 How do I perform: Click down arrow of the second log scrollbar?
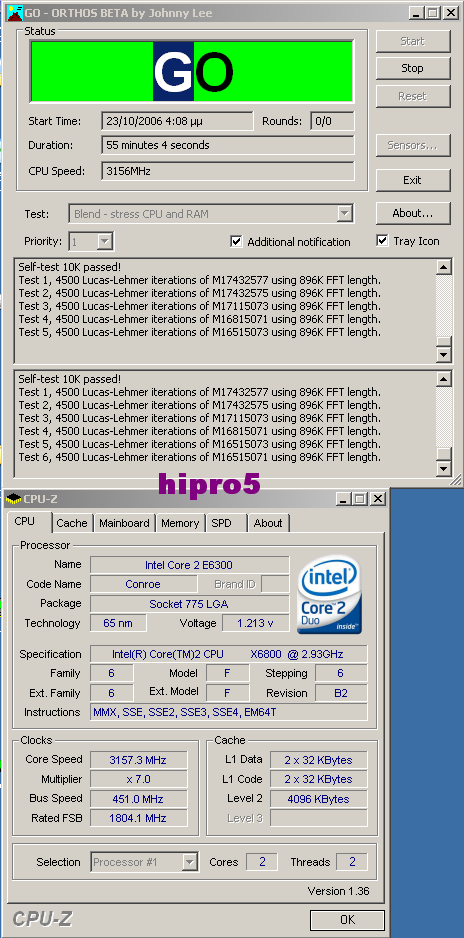coord(443,468)
